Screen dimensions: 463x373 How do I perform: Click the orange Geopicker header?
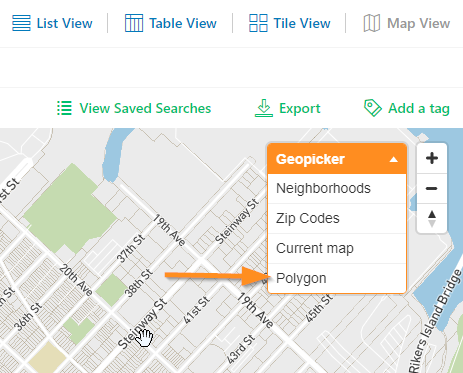click(337, 159)
